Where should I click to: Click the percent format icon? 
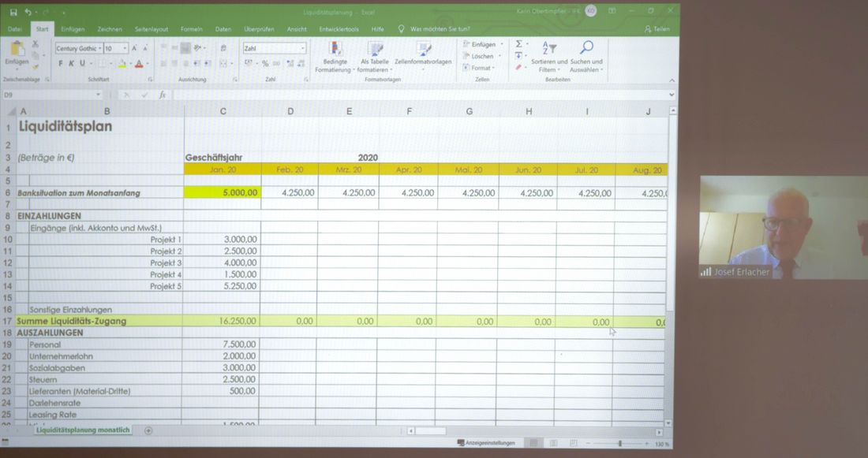264,64
